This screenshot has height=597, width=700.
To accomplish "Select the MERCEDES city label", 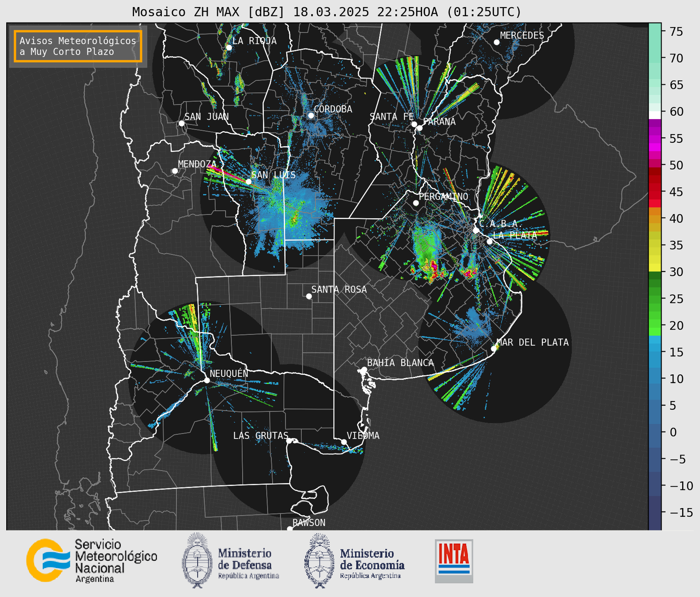I will pos(522,36).
